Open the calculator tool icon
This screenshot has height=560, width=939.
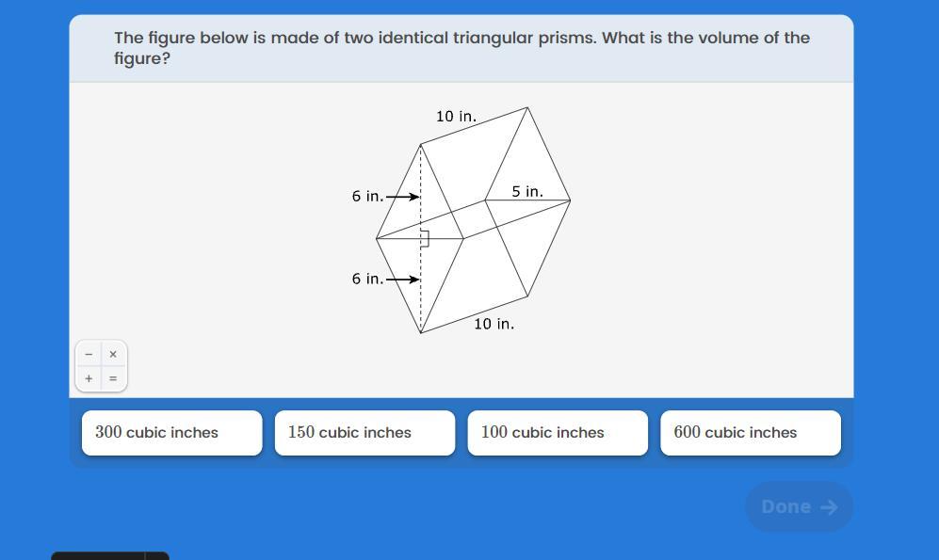point(101,366)
